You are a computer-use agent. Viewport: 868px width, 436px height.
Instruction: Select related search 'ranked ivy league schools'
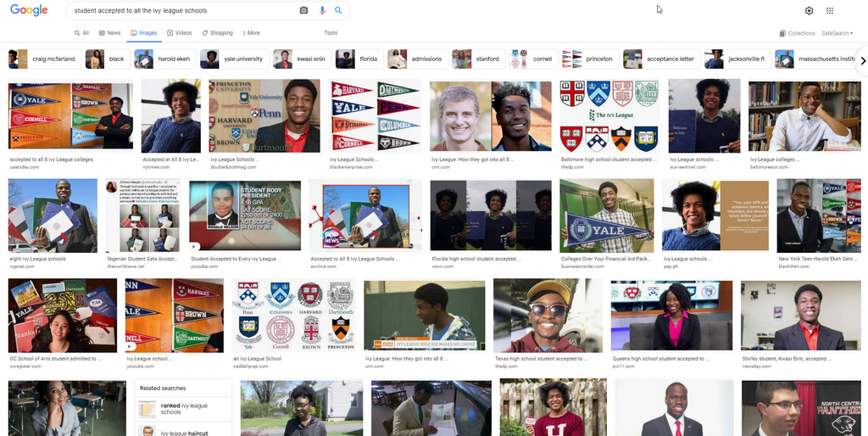point(183,409)
